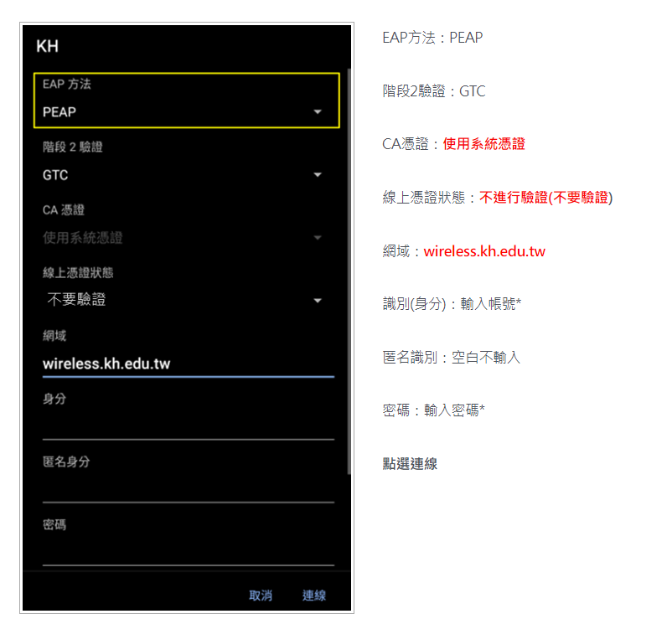The width and height of the screenshot is (672, 619).
Task: Click the arrow icon beside GTC
Action: click(318, 175)
